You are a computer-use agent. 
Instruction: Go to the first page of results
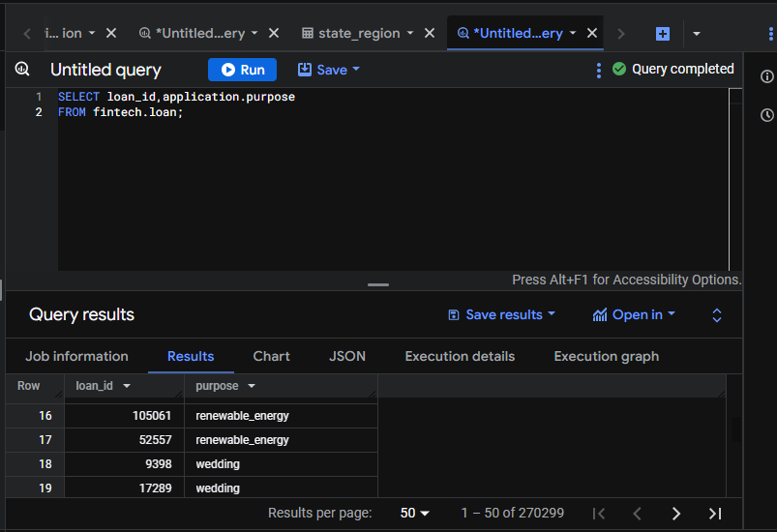click(599, 514)
